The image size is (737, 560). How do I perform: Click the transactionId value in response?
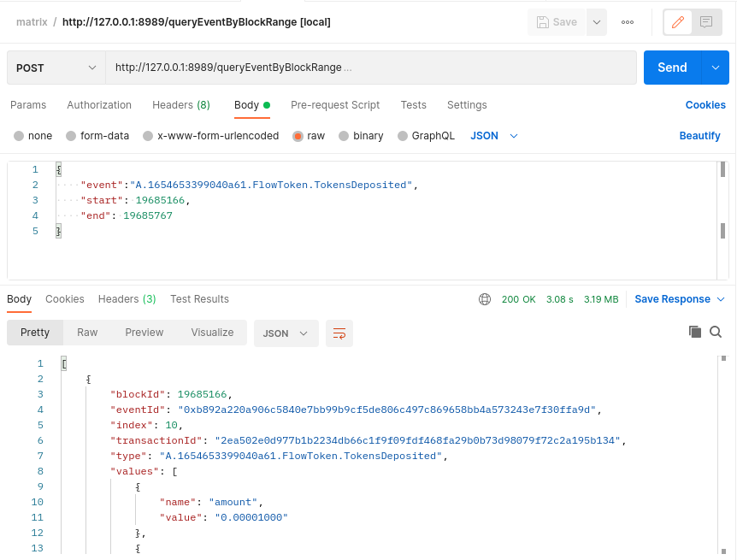click(x=418, y=440)
